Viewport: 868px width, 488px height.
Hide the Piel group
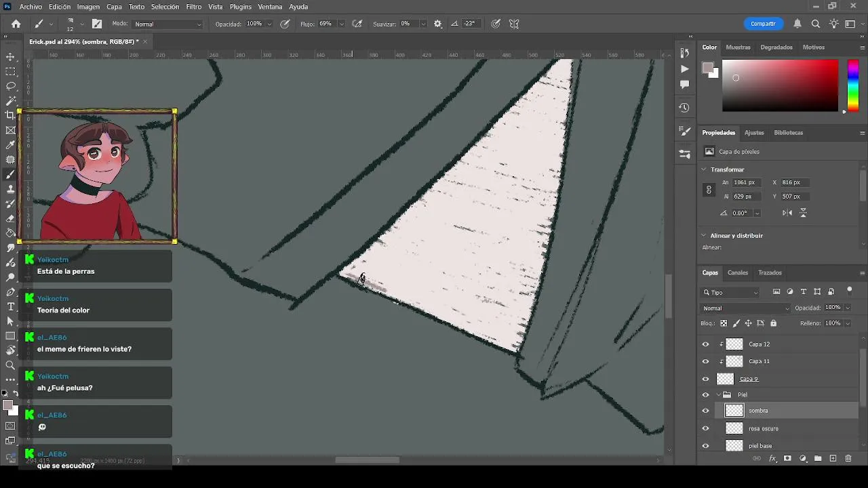[x=705, y=394]
